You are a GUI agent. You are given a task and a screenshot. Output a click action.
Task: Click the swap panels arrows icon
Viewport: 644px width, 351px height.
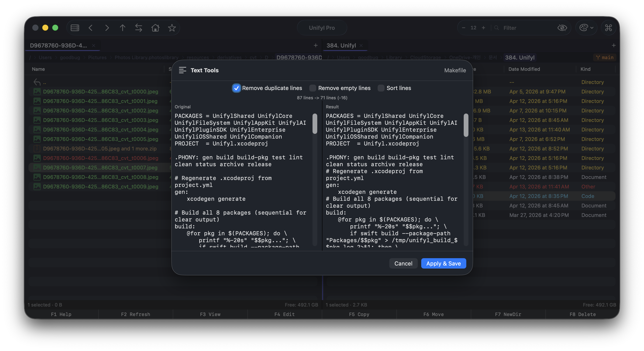(138, 28)
